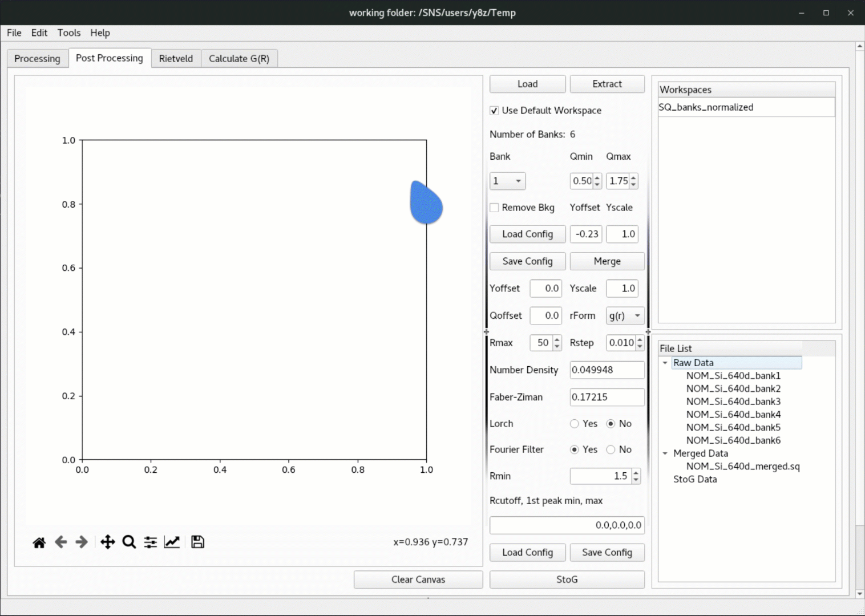Select Yes for Lorch option
The height and width of the screenshot is (616, 865).
pos(575,424)
